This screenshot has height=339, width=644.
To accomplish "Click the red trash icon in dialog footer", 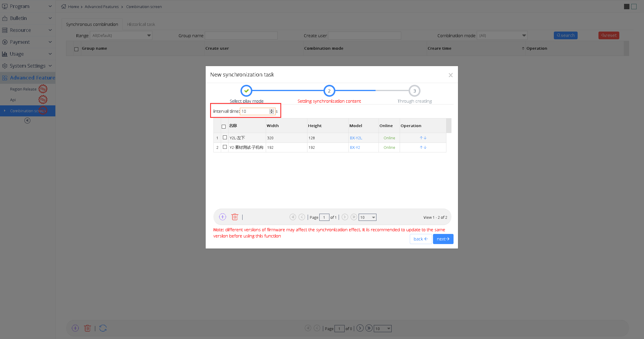I will pos(235,217).
